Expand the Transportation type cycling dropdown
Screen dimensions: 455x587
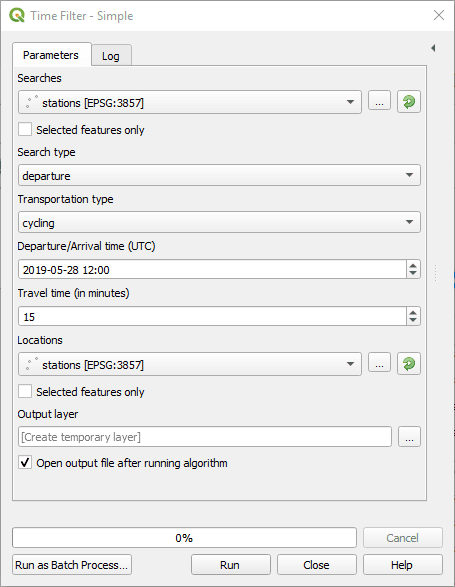(219, 222)
